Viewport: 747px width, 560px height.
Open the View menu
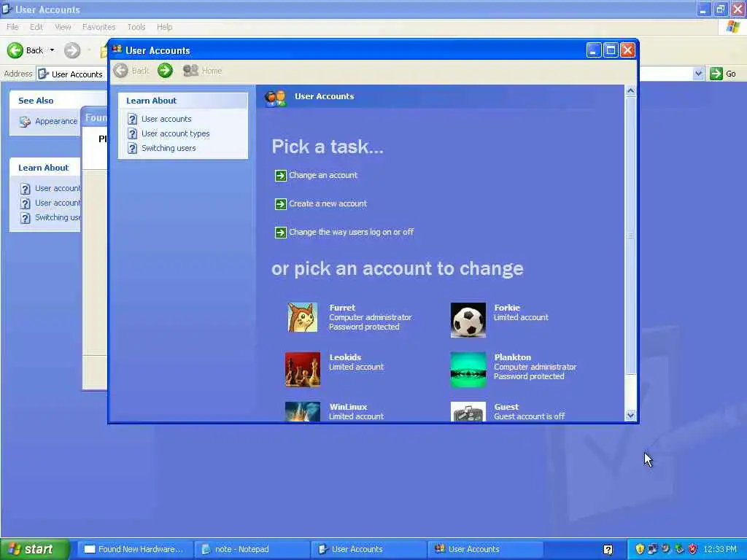[63, 27]
